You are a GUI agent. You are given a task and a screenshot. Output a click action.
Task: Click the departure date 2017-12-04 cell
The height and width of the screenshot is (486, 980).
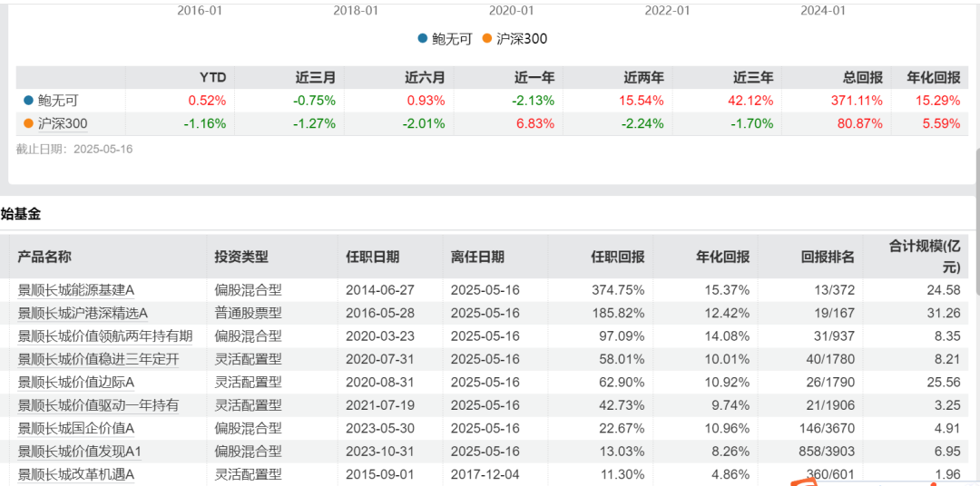pos(485,475)
